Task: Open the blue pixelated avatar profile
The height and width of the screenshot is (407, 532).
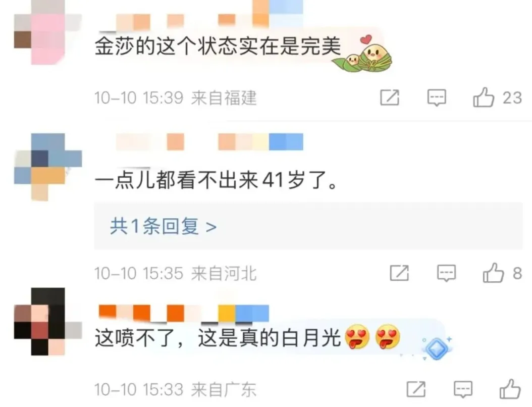Action: [x=48, y=167]
